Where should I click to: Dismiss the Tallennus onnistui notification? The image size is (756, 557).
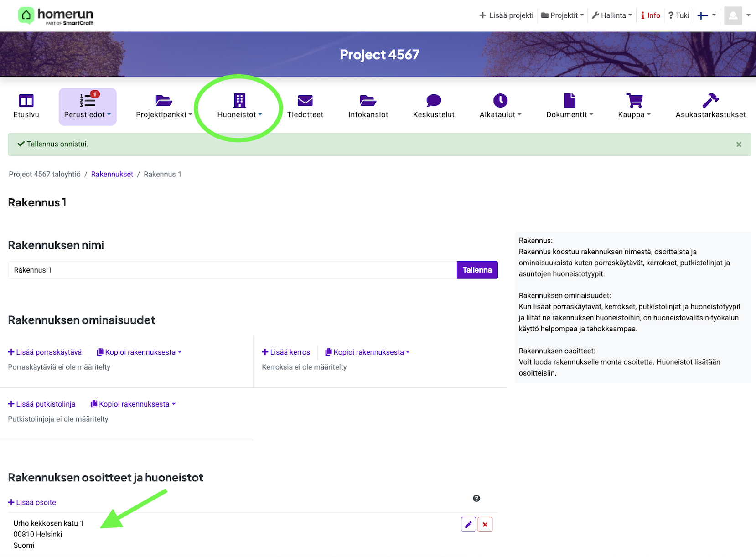[x=739, y=144]
